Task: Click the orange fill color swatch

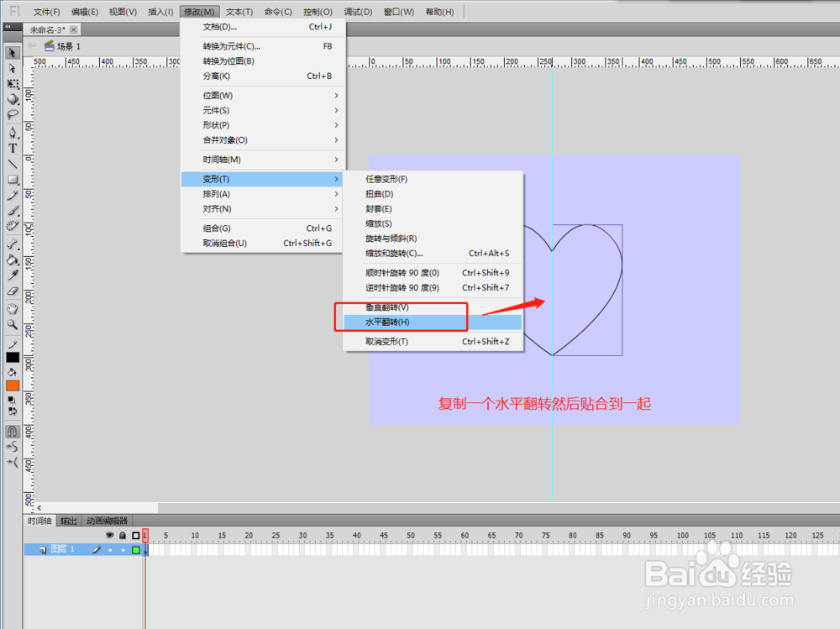Action: 13,385
